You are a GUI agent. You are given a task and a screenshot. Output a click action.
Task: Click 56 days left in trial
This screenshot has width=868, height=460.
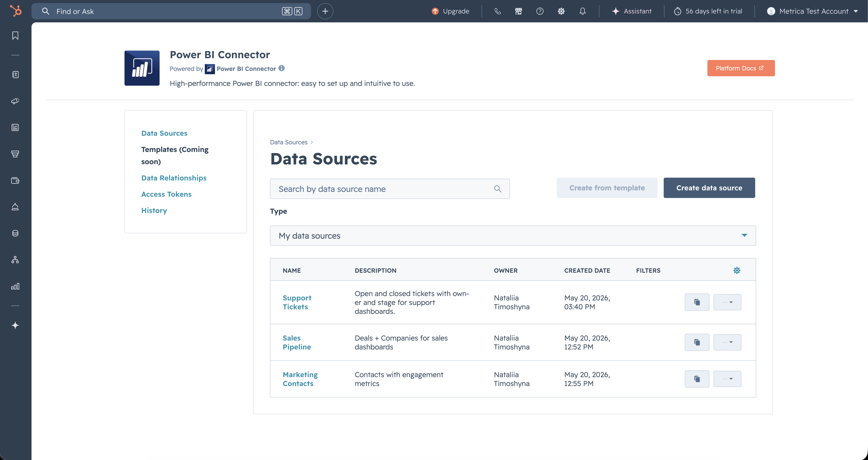pos(708,11)
